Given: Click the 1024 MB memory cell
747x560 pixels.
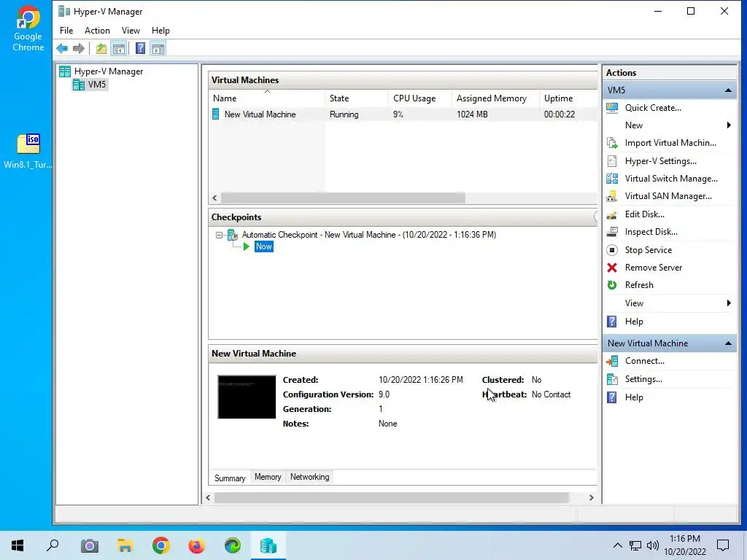Looking at the screenshot, I should tap(472, 114).
